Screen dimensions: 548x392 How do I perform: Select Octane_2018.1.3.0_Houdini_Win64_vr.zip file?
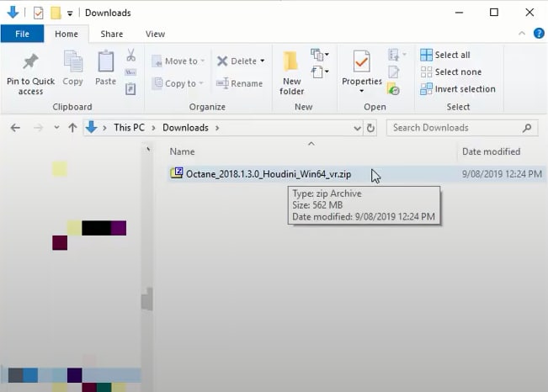point(268,174)
